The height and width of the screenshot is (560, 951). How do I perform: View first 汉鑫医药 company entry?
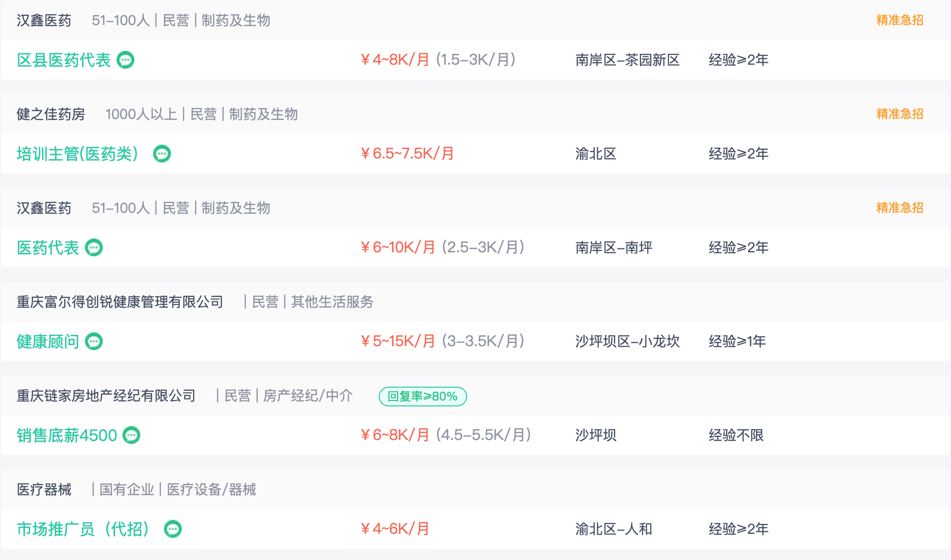[44, 20]
